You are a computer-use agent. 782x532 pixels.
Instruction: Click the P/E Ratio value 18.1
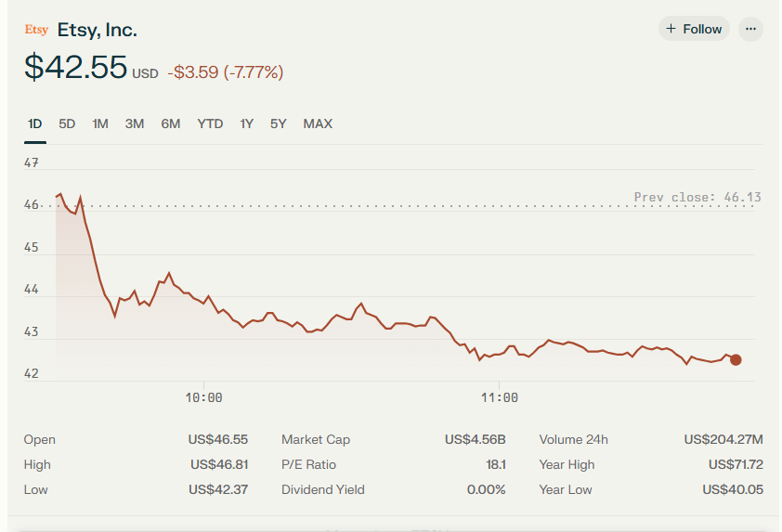pos(496,464)
